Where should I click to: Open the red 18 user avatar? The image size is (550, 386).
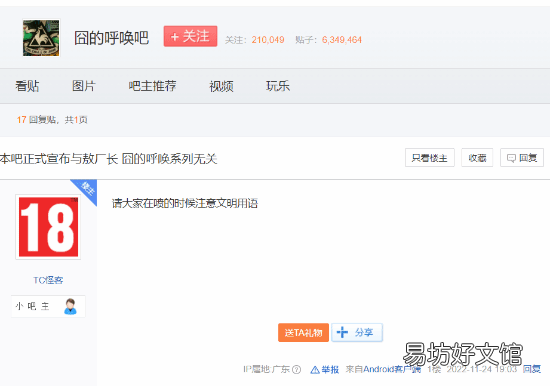pyautogui.click(x=48, y=227)
